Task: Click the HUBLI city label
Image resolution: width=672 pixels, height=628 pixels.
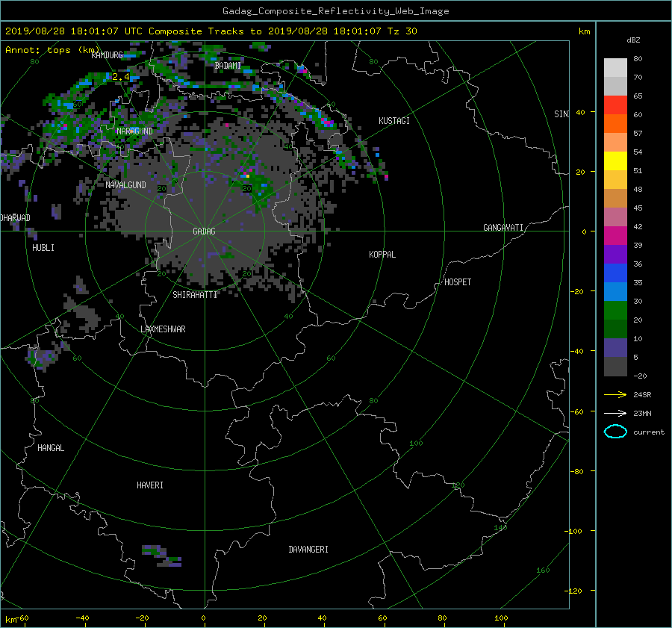Action: pyautogui.click(x=43, y=248)
